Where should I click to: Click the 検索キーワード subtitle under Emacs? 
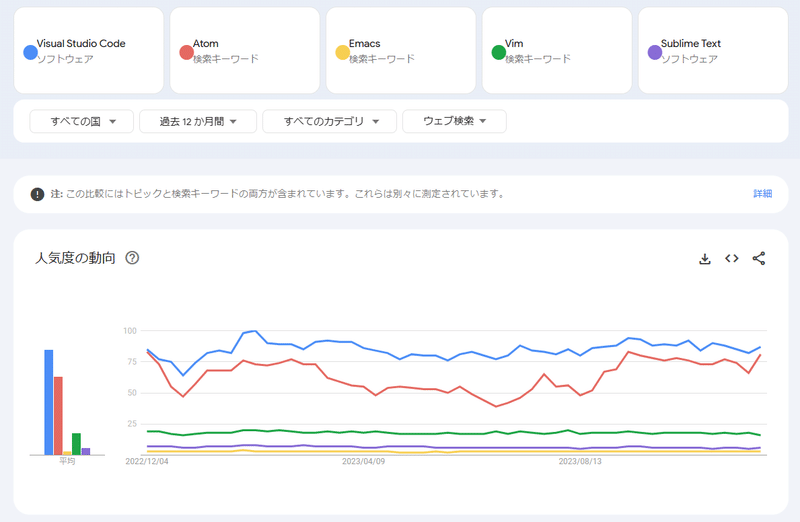click(x=382, y=59)
